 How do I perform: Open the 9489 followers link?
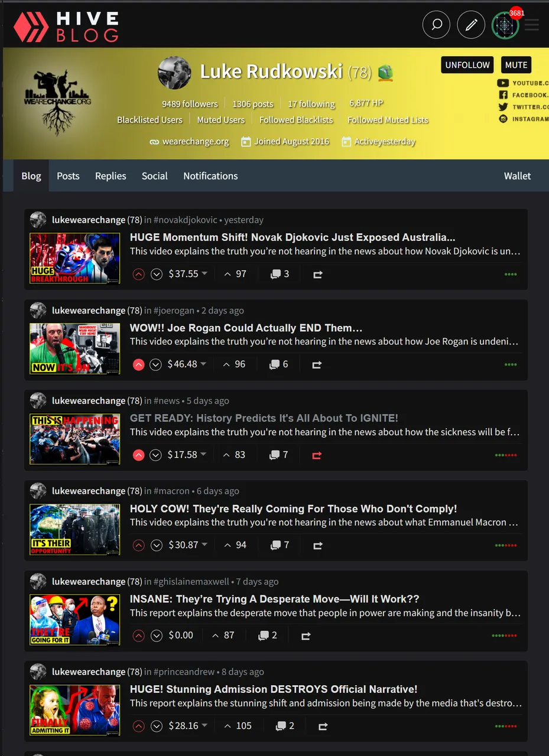click(x=190, y=104)
